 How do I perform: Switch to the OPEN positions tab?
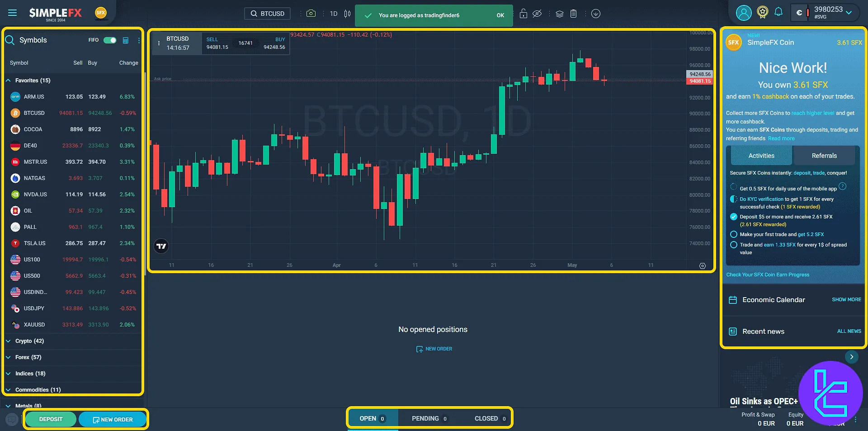tap(373, 418)
